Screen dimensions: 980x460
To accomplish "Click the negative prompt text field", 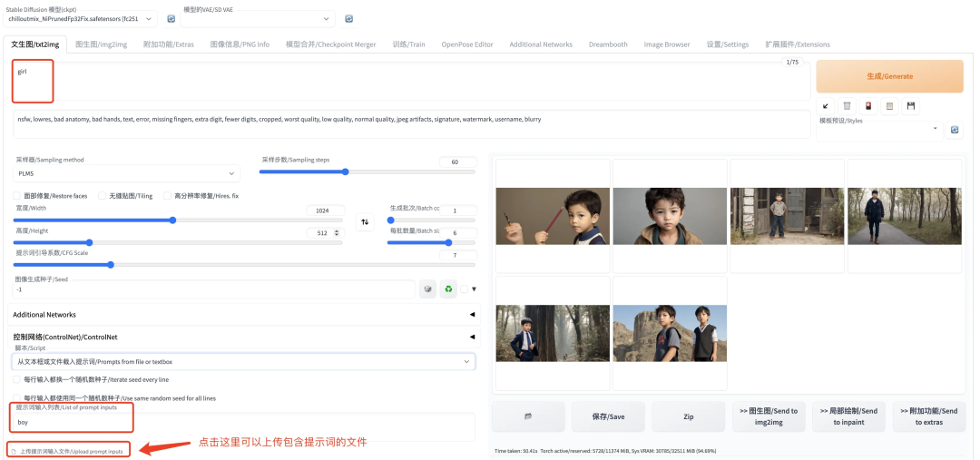I will (x=411, y=123).
